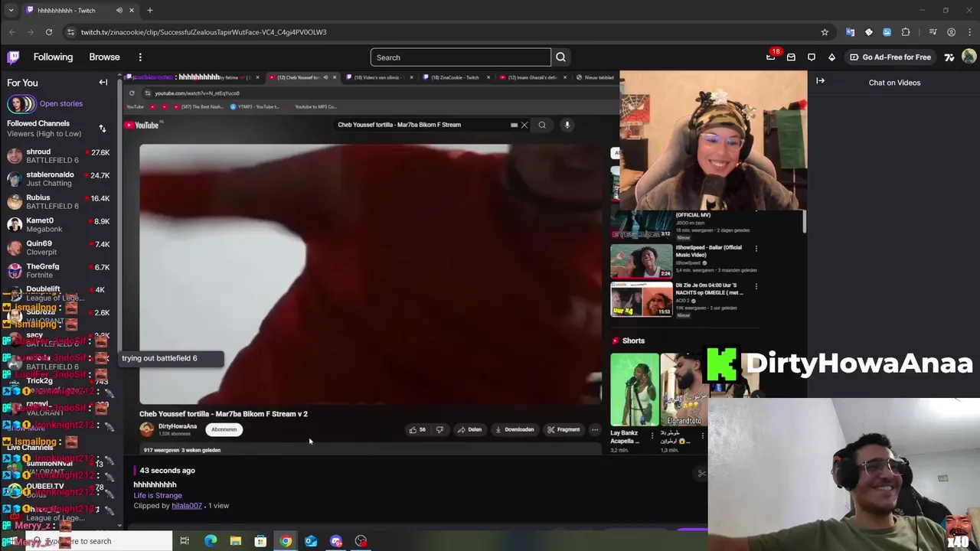Open shroud's channel in sidebar
980x551 pixels.
(x=59, y=156)
